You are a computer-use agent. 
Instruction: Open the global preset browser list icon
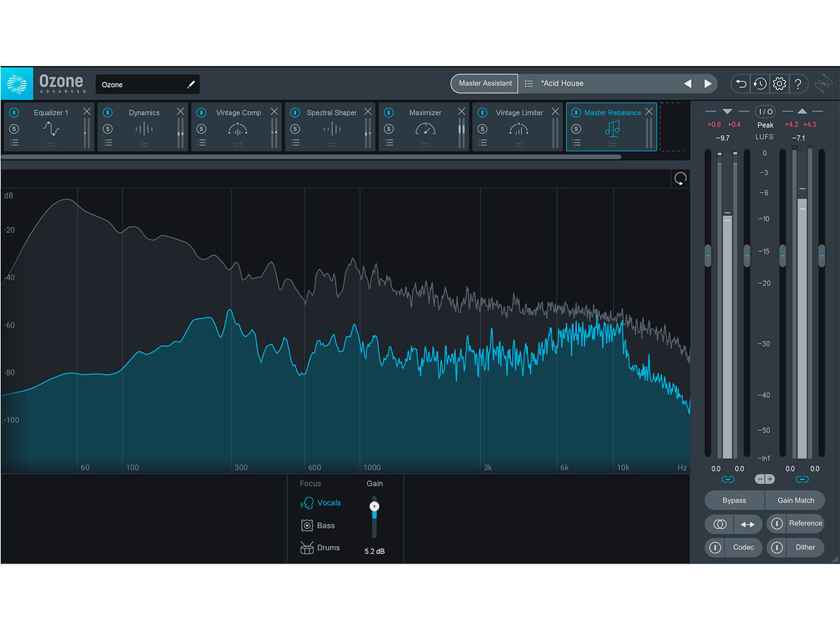[x=529, y=83]
